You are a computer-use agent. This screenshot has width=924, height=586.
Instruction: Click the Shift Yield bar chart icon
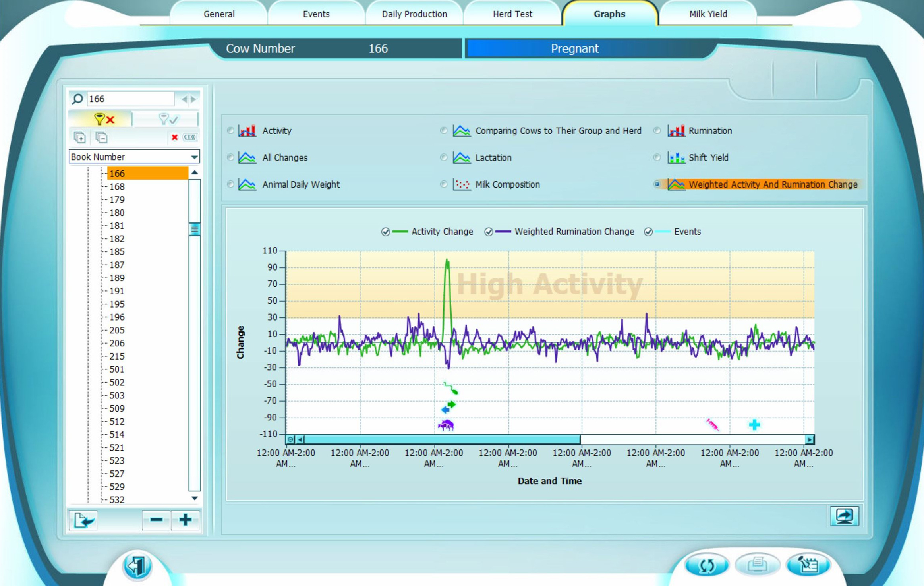click(x=676, y=158)
